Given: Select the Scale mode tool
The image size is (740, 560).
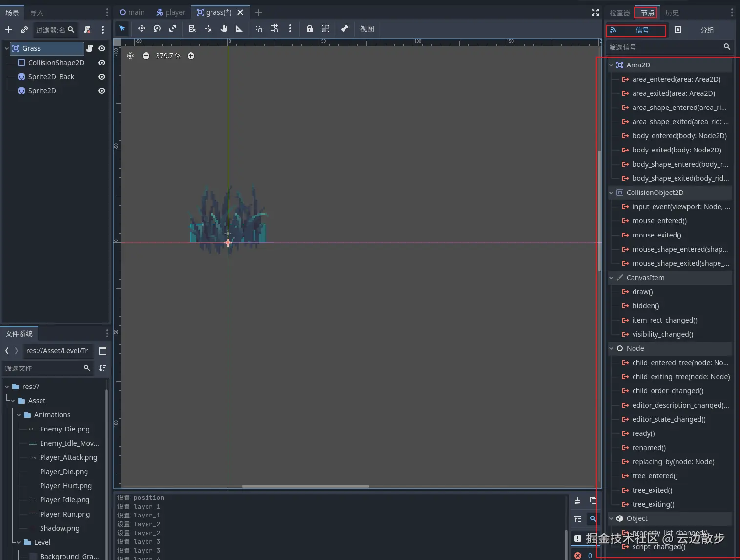Looking at the screenshot, I should tap(173, 29).
